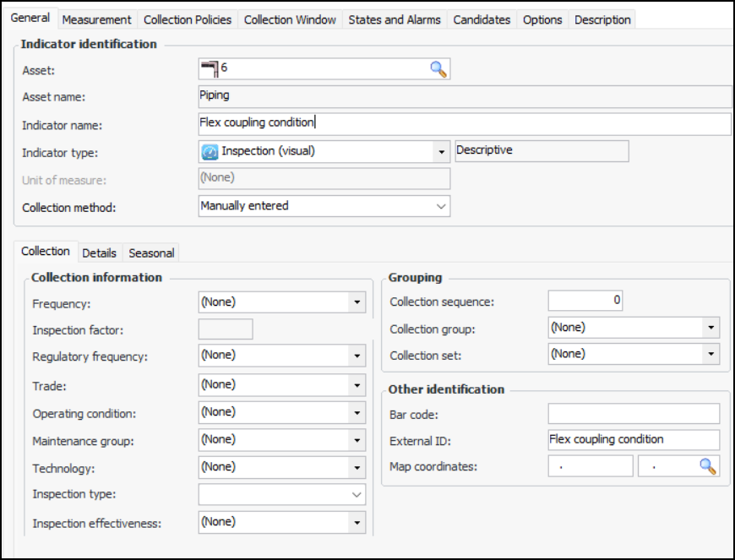
Task: Click the Indicator name text field
Action: pyautogui.click(x=464, y=124)
